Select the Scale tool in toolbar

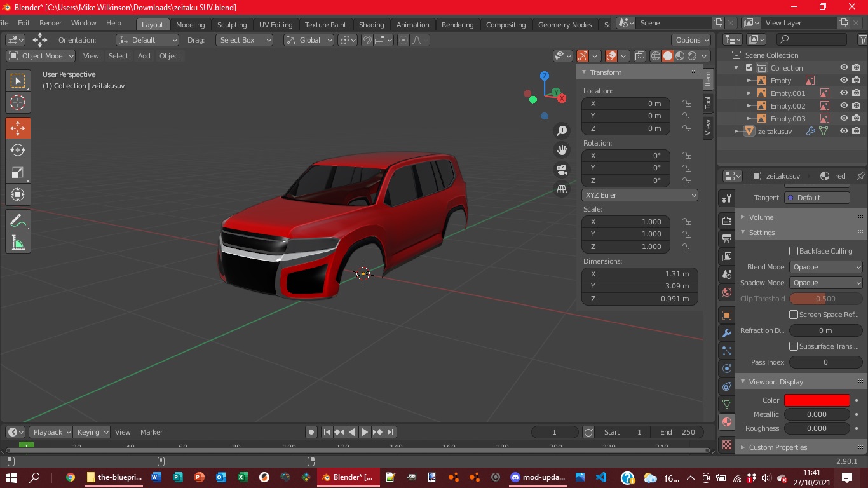[x=18, y=172]
